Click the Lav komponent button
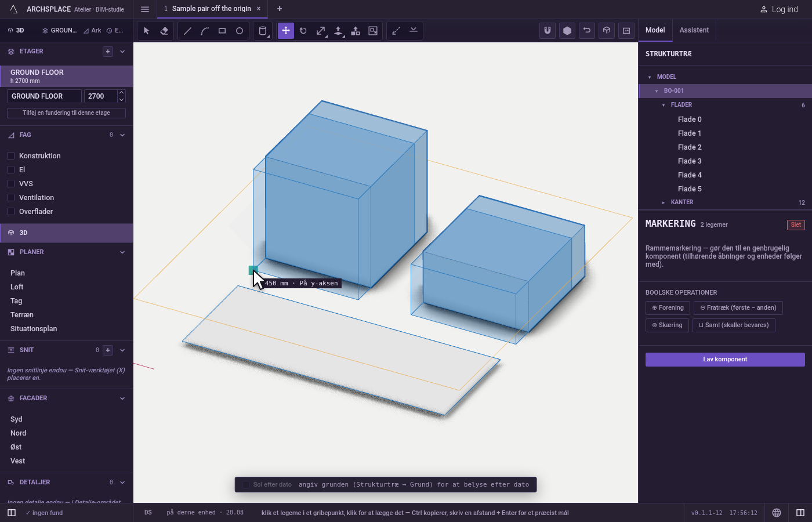The image size is (812, 522). 725,360
